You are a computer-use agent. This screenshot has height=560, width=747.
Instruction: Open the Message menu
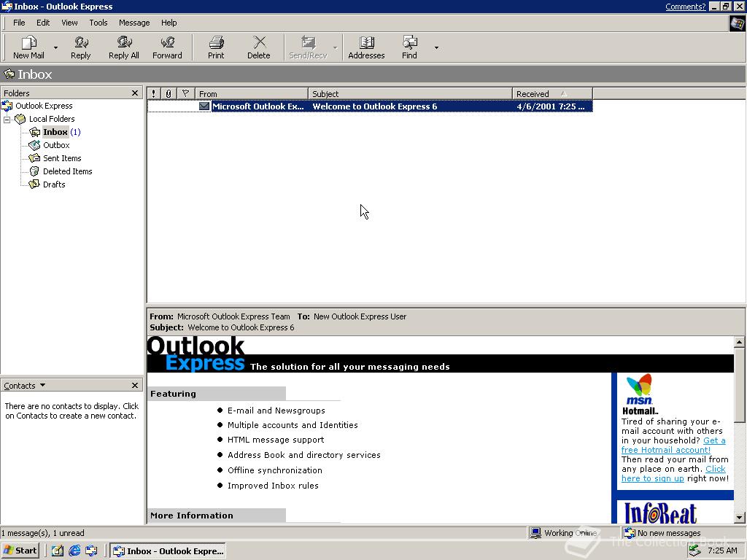tap(134, 23)
